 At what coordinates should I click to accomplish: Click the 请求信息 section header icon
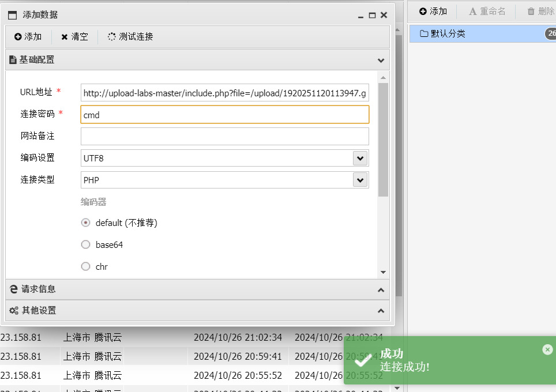pyautogui.click(x=14, y=289)
